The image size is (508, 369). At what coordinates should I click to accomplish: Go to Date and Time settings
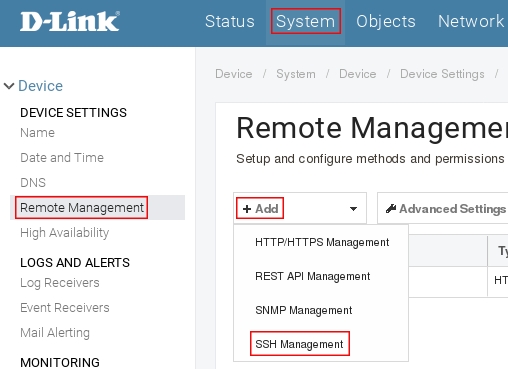point(62,158)
